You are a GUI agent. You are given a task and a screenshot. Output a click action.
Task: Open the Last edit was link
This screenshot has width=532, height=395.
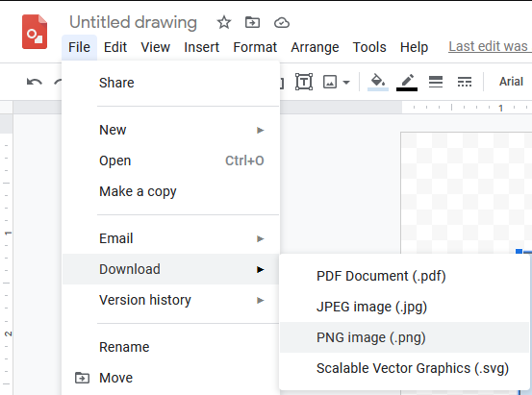(490, 46)
